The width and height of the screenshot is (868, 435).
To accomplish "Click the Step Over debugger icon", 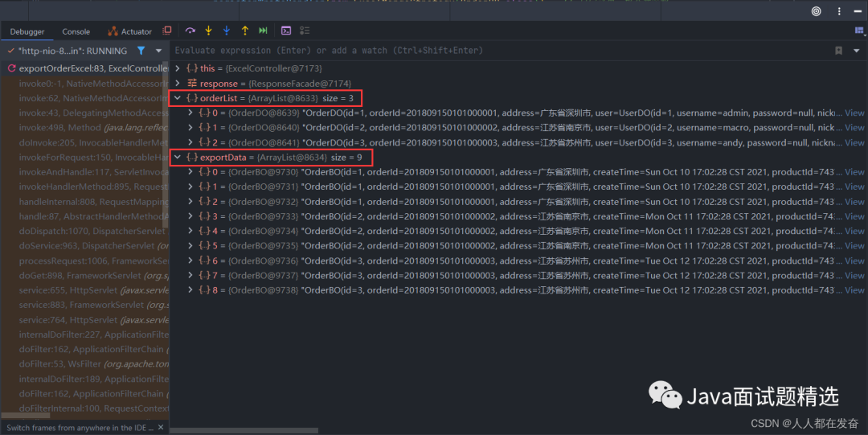I will point(190,31).
